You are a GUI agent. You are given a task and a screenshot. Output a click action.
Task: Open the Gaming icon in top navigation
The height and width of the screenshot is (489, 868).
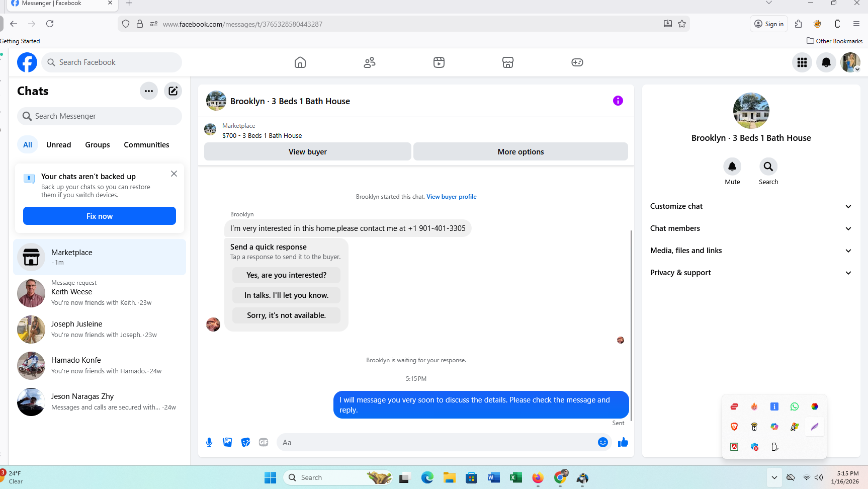pyautogui.click(x=577, y=62)
